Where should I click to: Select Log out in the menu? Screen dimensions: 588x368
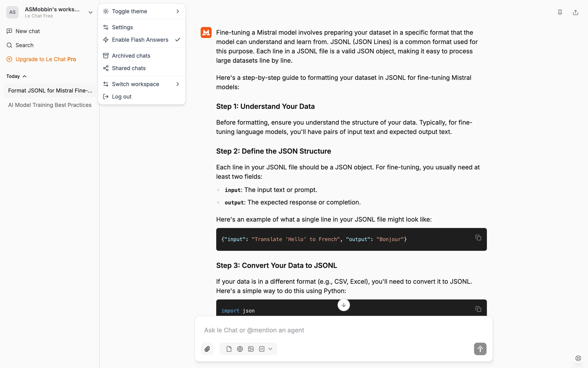(x=122, y=97)
